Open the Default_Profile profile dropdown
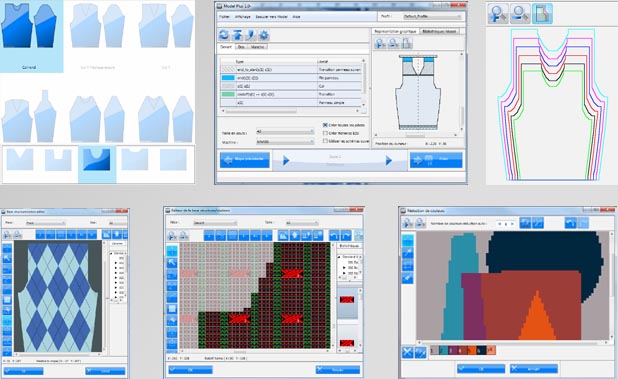The height and width of the screenshot is (379, 618). click(x=432, y=17)
